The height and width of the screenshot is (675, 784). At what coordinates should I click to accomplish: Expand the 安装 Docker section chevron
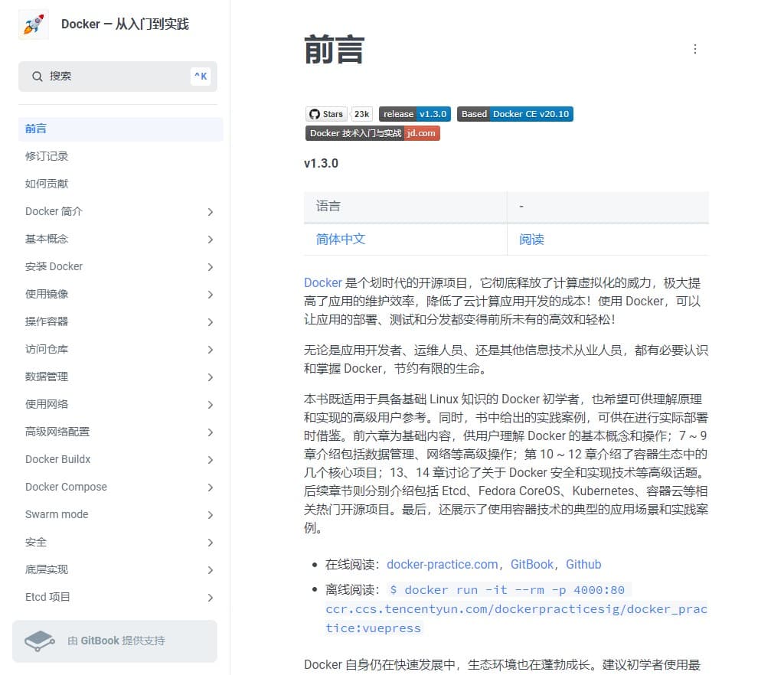click(x=210, y=267)
